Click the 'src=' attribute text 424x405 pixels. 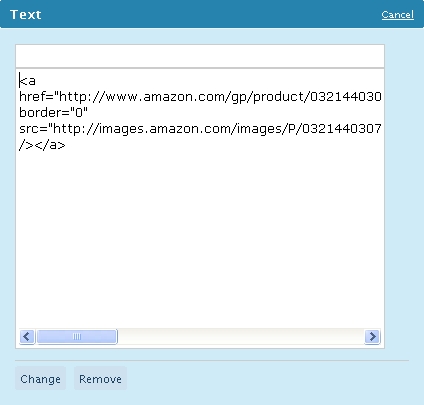(x=34, y=129)
